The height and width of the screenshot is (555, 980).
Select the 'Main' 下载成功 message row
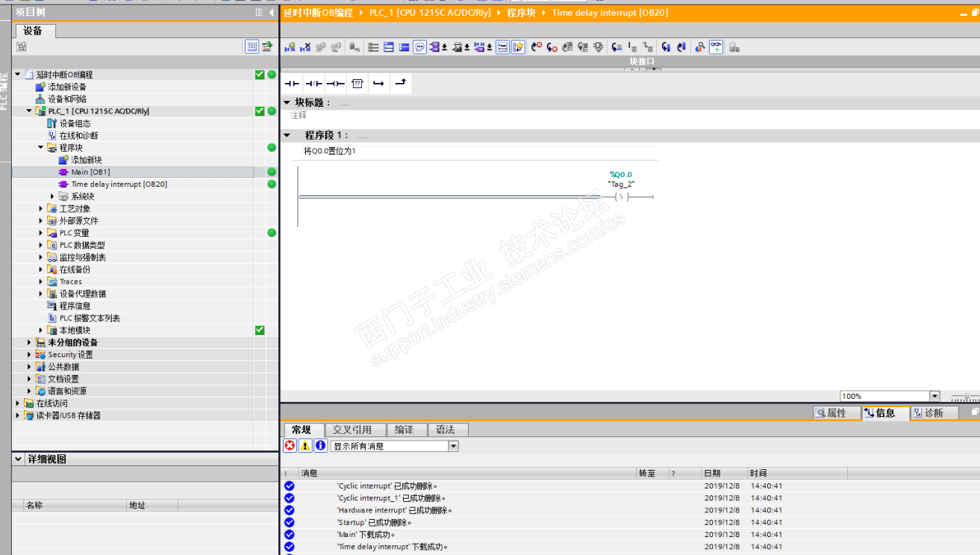[x=630, y=535]
